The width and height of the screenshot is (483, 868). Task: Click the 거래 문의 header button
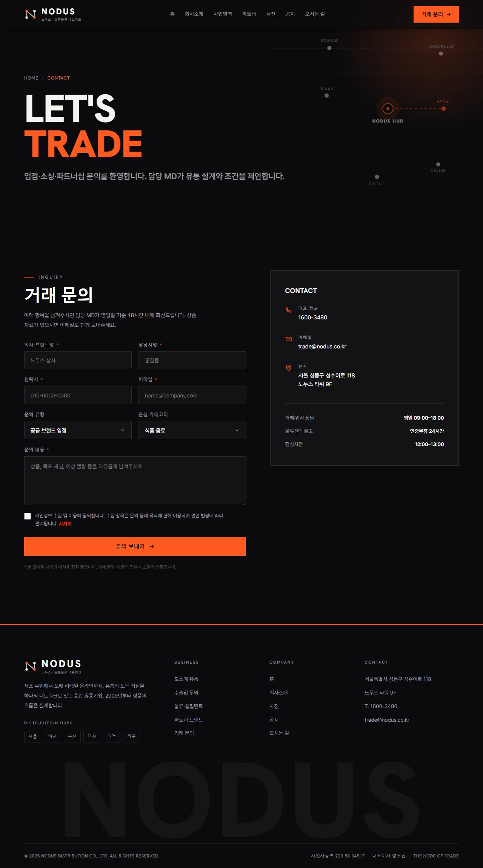[x=436, y=14]
